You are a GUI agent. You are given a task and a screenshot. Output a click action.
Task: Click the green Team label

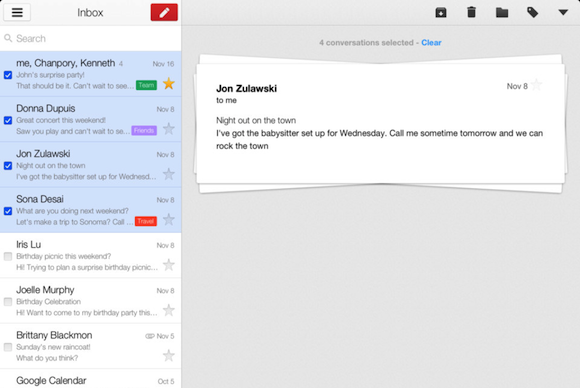click(146, 85)
